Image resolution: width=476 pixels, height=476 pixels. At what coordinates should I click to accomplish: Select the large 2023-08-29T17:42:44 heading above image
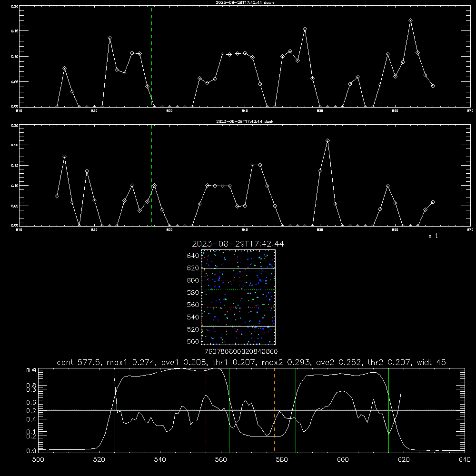(x=238, y=244)
